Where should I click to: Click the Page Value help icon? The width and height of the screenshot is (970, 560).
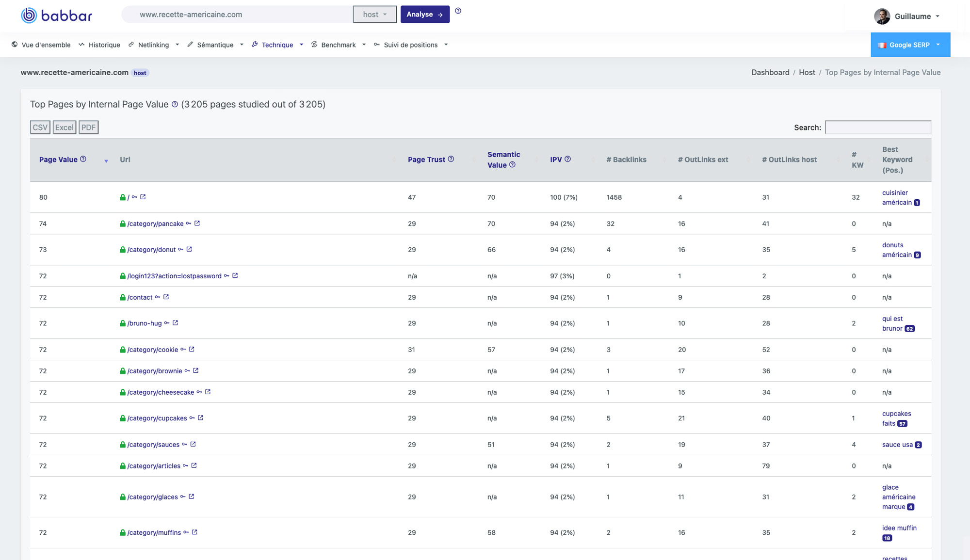(x=83, y=159)
